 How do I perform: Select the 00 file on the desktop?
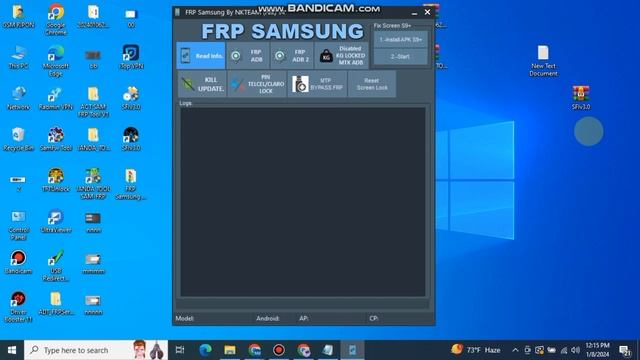pos(131,19)
